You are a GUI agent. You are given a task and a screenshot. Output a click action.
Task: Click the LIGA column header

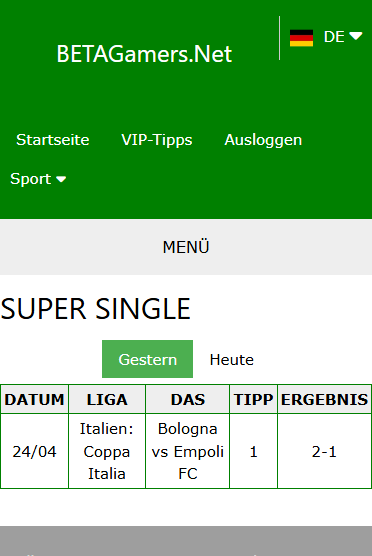[x=107, y=399]
